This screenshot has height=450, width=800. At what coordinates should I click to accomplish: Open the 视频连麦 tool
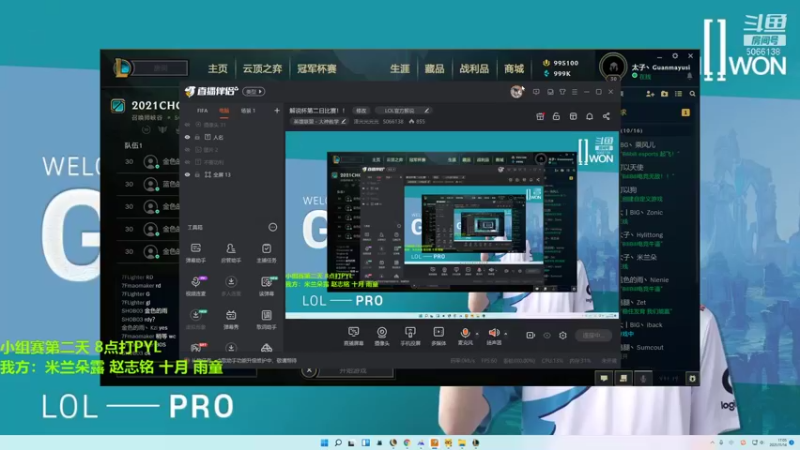click(x=195, y=287)
